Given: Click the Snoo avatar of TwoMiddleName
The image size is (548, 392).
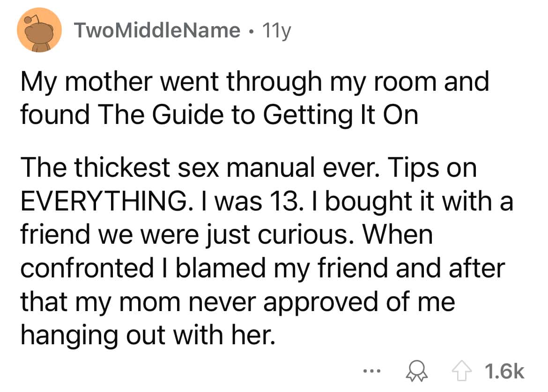Looking at the screenshot, I should tap(39, 31).
